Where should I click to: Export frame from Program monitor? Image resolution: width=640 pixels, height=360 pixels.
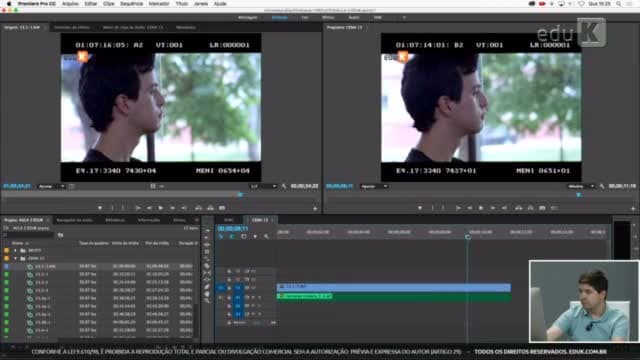click(x=542, y=208)
